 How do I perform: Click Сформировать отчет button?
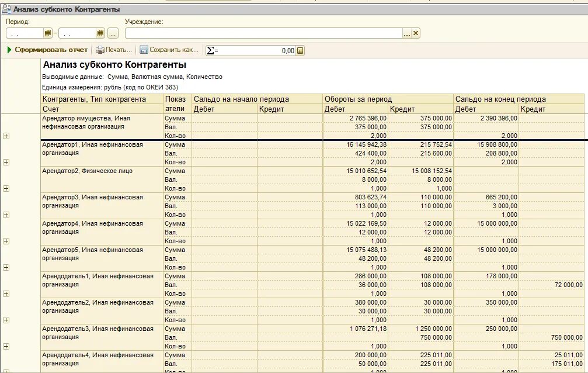tap(48, 50)
